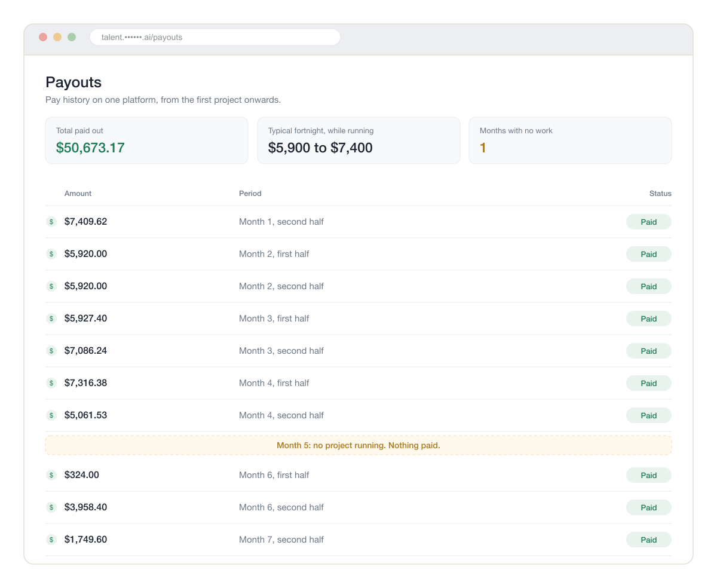717x588 pixels.
Task: Click the pay history subtitle under Payouts
Action: [x=163, y=100]
